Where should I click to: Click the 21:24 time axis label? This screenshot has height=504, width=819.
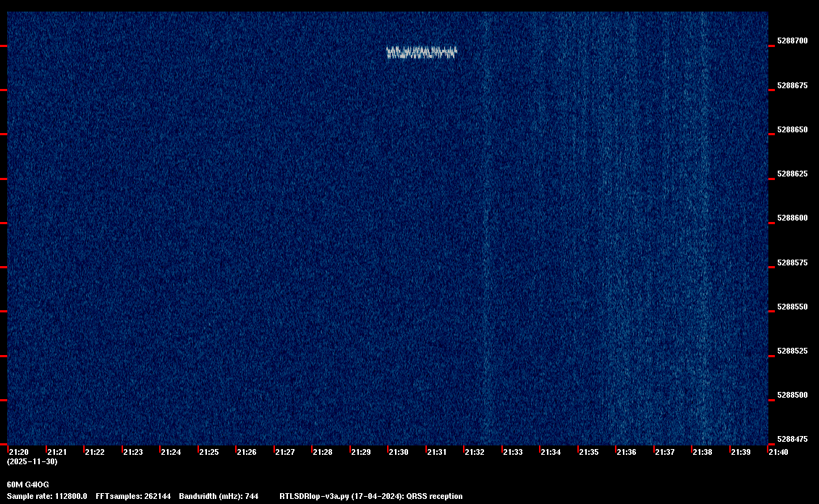[171, 452]
